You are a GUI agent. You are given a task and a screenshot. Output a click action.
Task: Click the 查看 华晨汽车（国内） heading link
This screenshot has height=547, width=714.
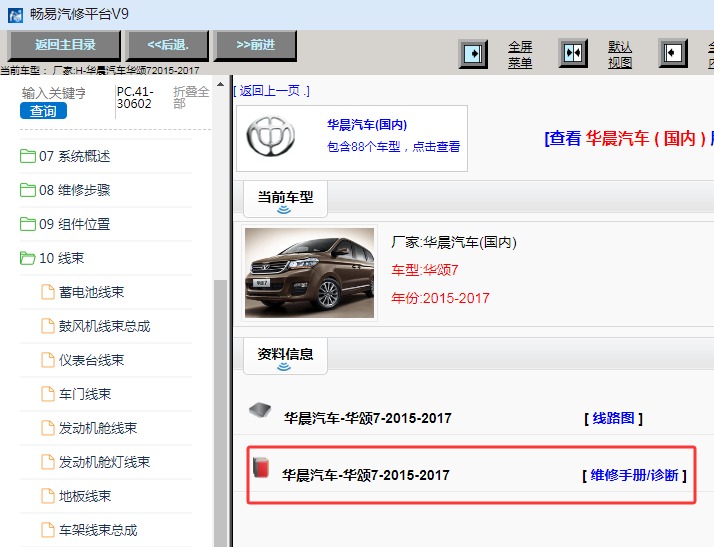(x=629, y=138)
